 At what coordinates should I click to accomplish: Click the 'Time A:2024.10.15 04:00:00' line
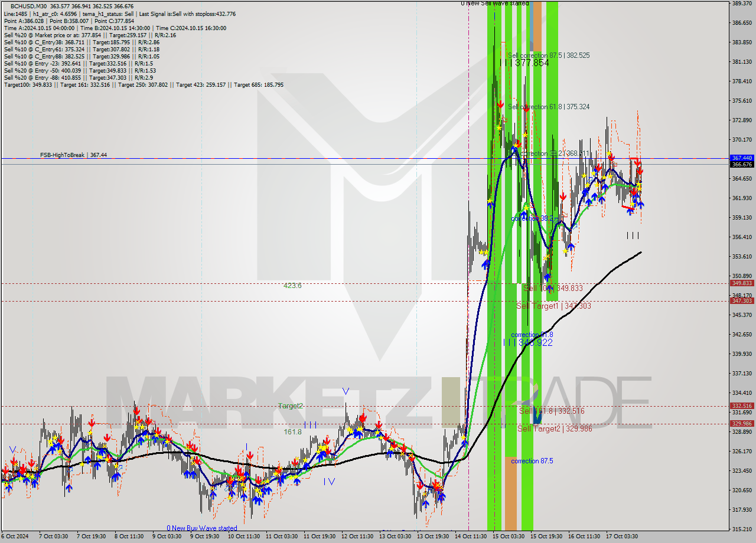(x=115, y=28)
